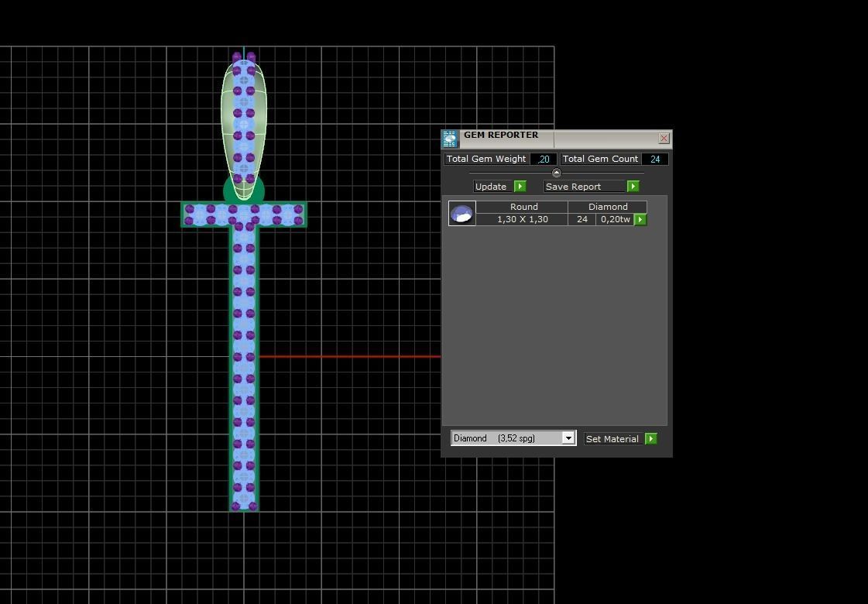Select the white bail loop on cross
The width and height of the screenshot is (868, 604).
(244, 129)
